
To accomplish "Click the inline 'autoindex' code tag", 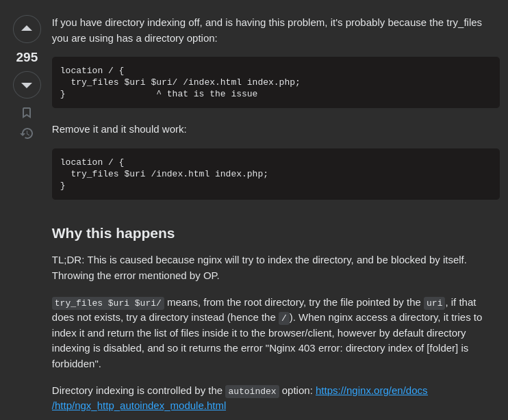I will (x=252, y=391).
